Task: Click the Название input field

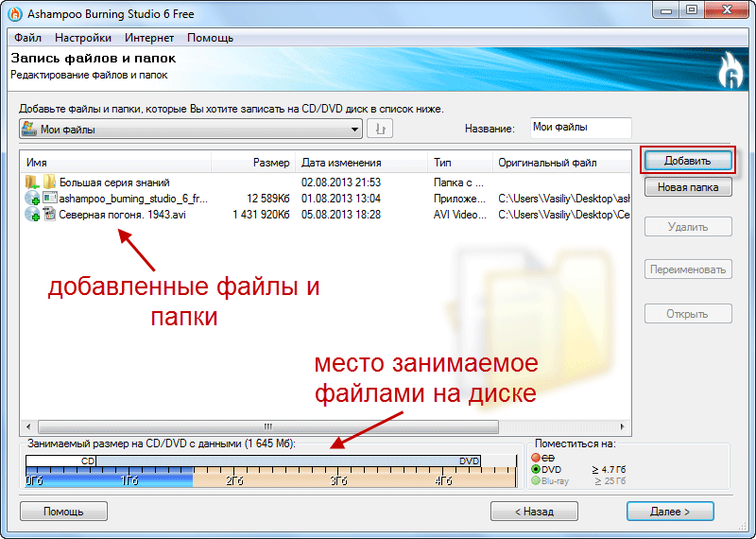Action: click(x=580, y=128)
